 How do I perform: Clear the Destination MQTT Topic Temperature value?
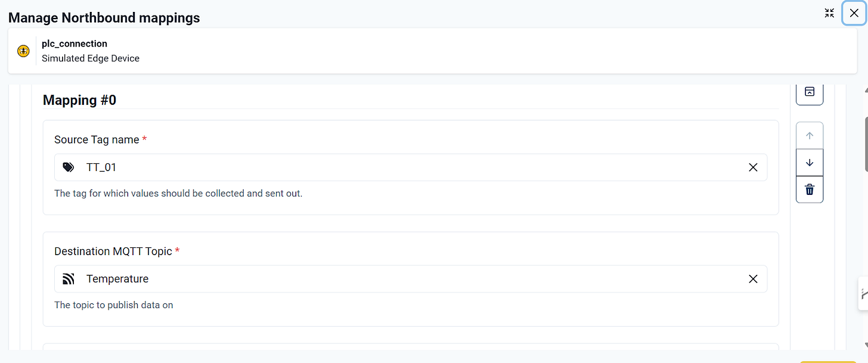tap(753, 279)
